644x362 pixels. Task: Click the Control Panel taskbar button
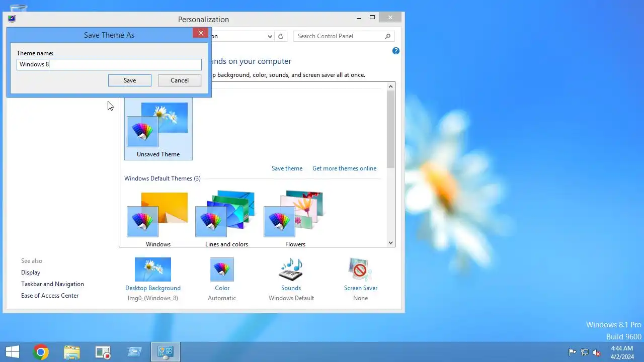[166, 352]
